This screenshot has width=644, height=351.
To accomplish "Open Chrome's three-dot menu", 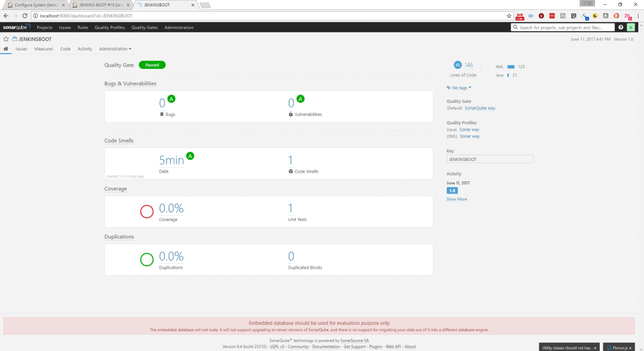I will click(638, 16).
